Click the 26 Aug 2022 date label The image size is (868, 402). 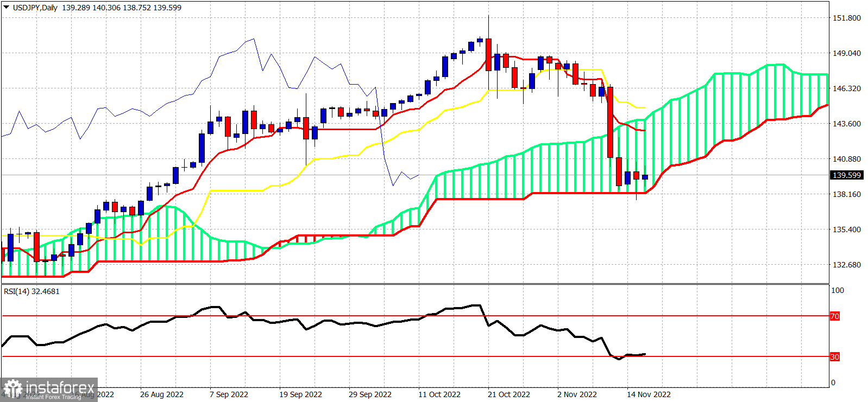point(162,394)
